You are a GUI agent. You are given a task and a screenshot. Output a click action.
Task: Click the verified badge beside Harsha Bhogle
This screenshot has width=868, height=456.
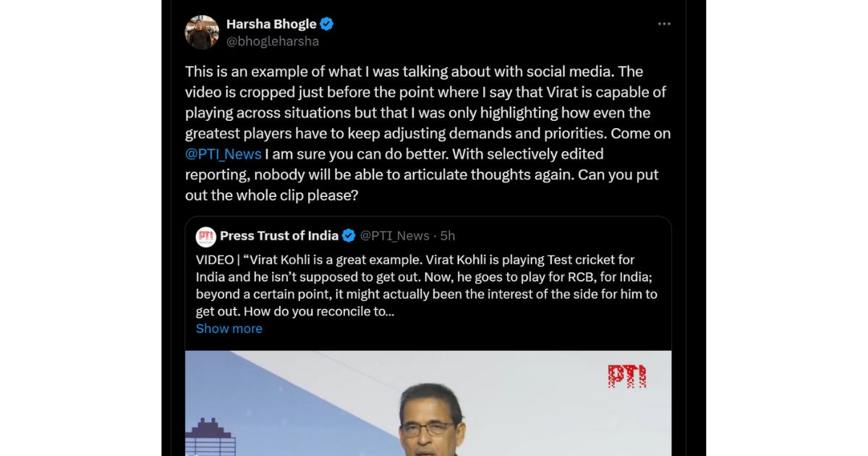(x=327, y=24)
